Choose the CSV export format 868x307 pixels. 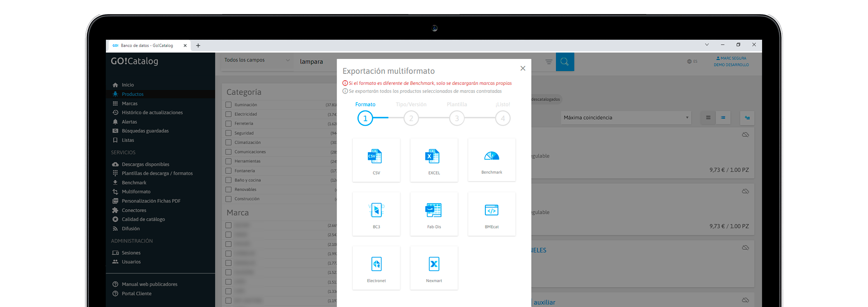coord(376,160)
